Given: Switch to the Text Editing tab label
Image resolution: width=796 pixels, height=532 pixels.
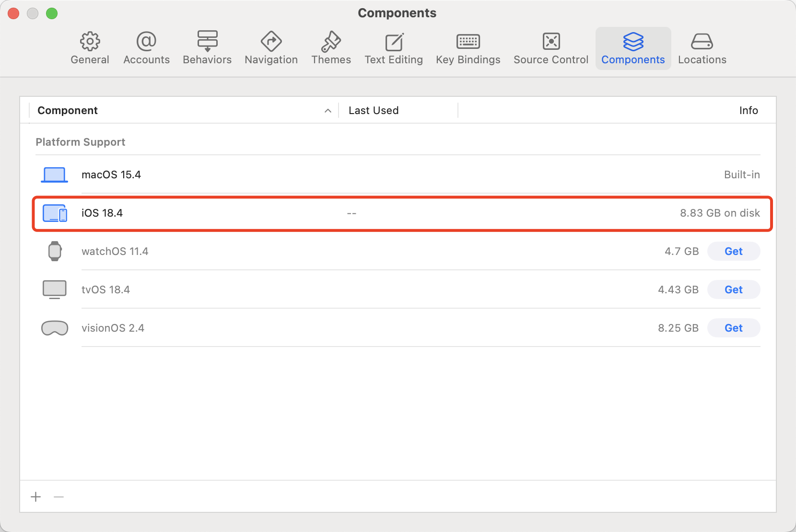Looking at the screenshot, I should (x=394, y=60).
